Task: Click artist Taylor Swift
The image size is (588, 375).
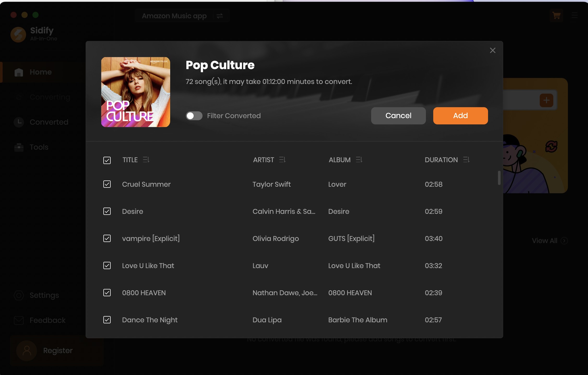Action: pos(271,184)
